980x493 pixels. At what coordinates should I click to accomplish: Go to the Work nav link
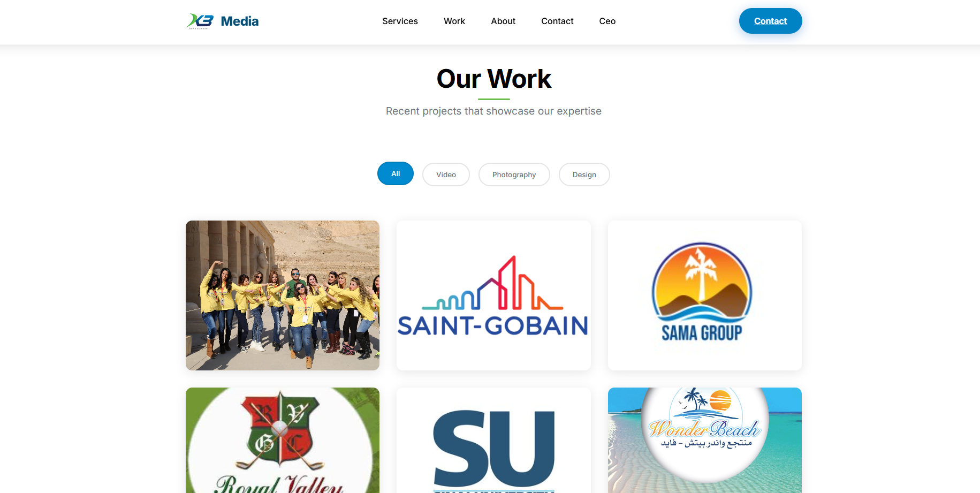[454, 21]
